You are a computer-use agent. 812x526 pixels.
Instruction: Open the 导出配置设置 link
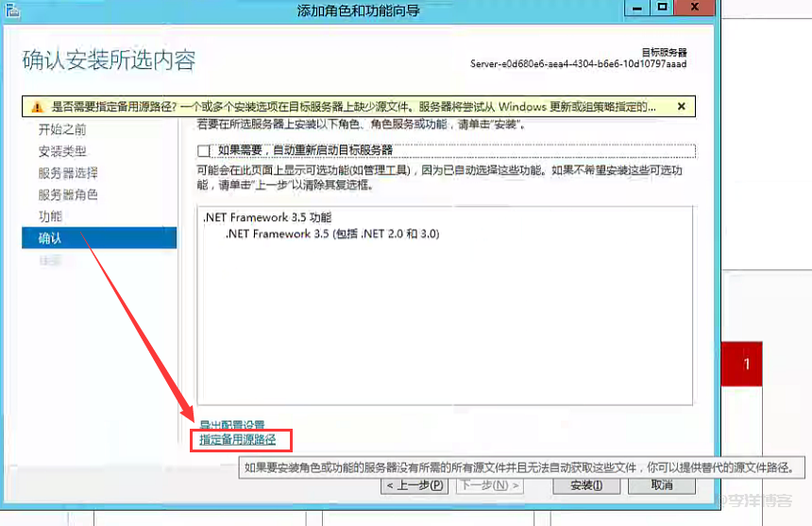pyautogui.click(x=232, y=425)
